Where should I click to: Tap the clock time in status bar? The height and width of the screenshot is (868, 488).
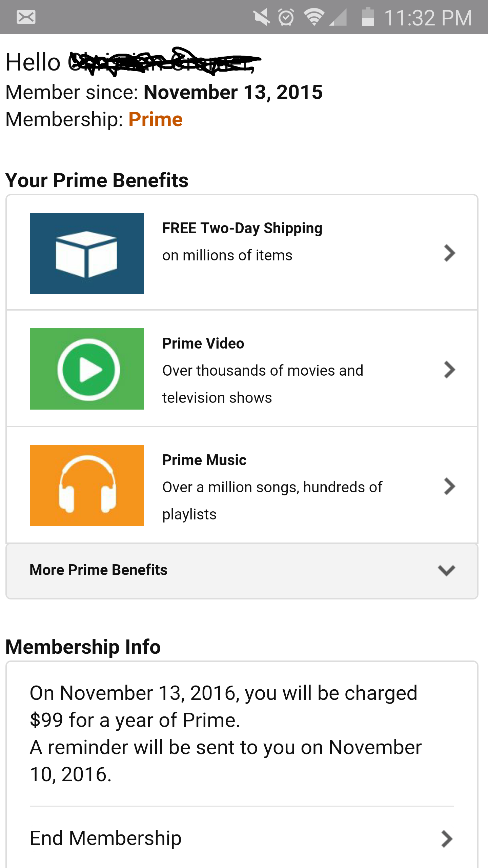pos(428,18)
